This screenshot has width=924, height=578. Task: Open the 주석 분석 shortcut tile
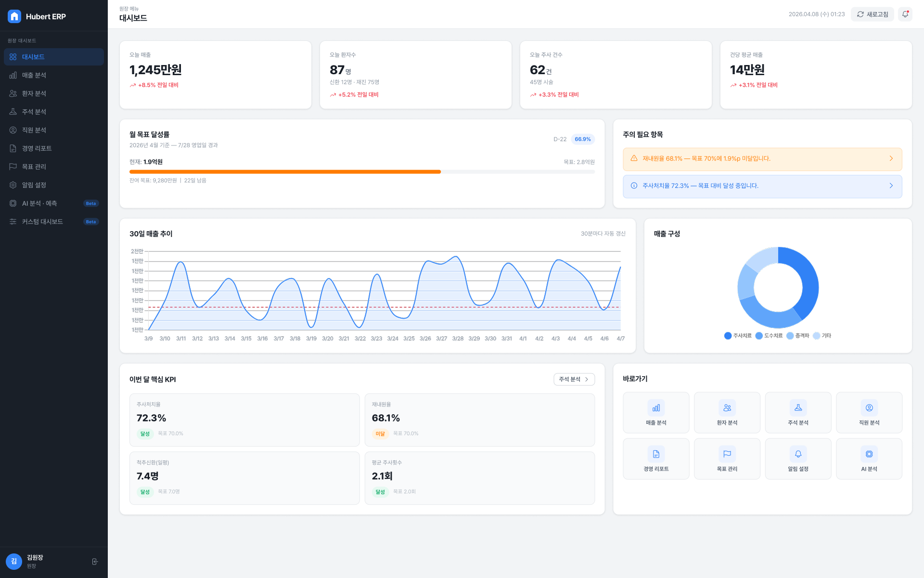[x=798, y=413]
